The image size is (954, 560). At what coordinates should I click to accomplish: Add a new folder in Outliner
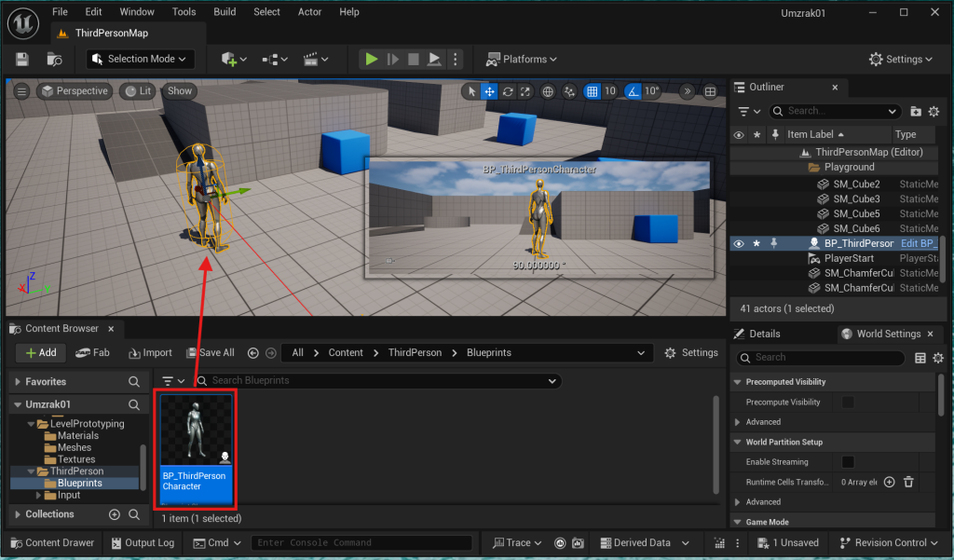[915, 112]
